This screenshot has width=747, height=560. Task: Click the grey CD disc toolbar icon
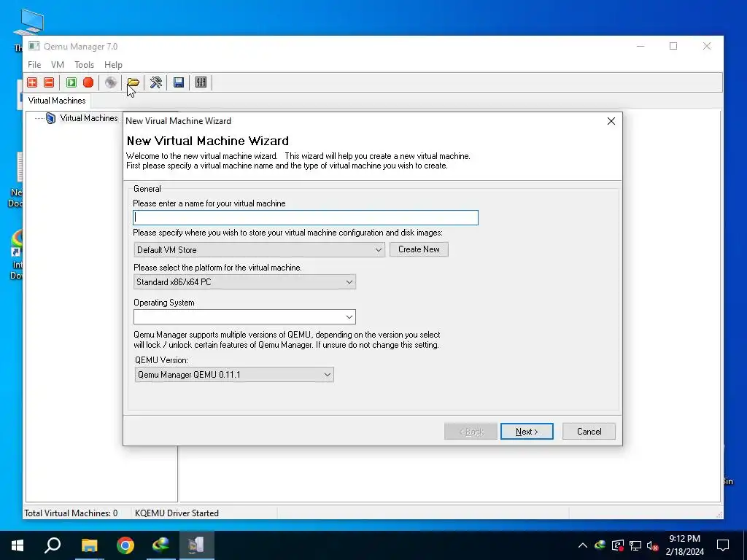pyautogui.click(x=111, y=82)
